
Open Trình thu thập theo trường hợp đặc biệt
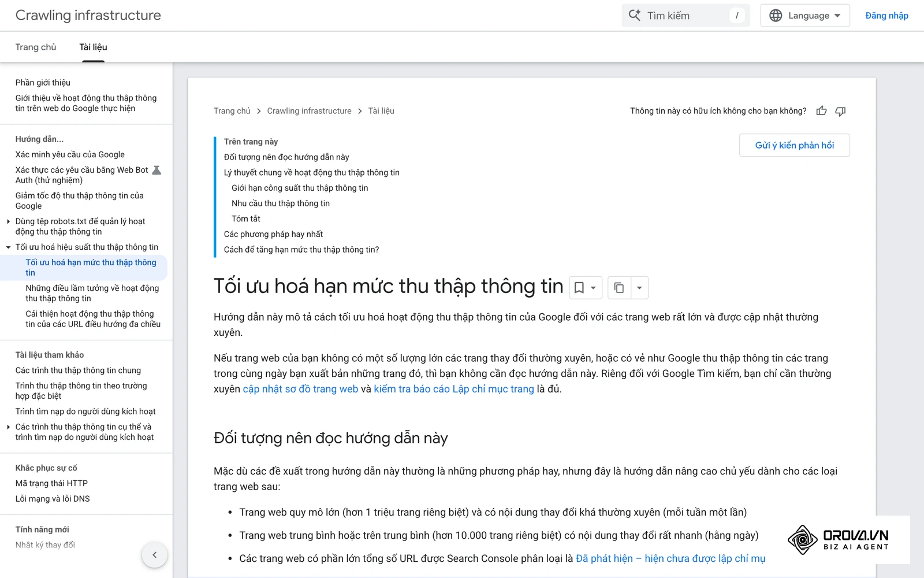81,391
